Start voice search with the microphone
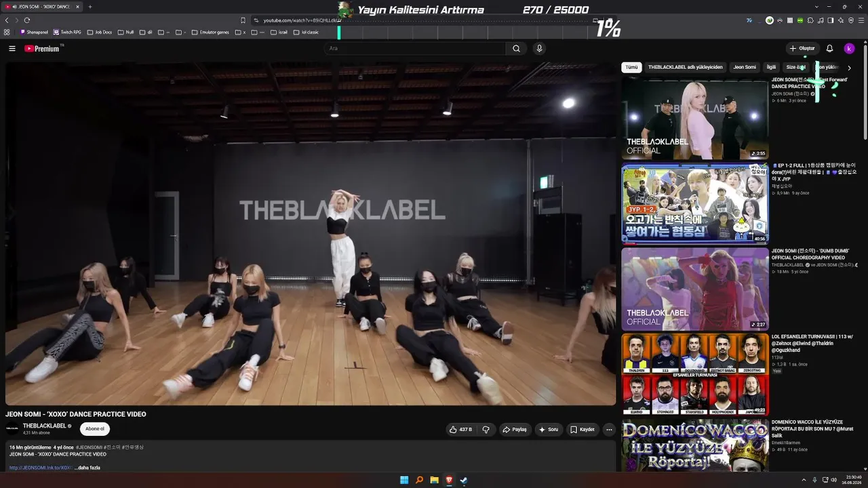 [x=539, y=49]
